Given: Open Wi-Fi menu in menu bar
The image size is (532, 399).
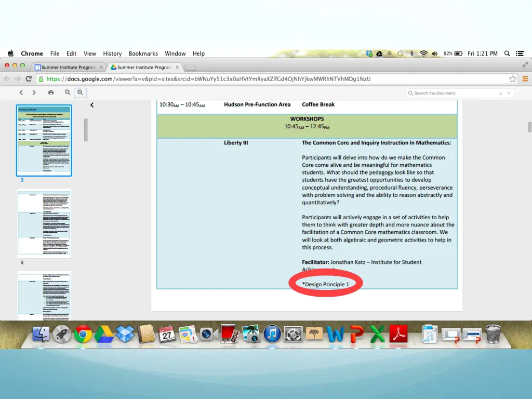Looking at the screenshot, I should click(423, 54).
